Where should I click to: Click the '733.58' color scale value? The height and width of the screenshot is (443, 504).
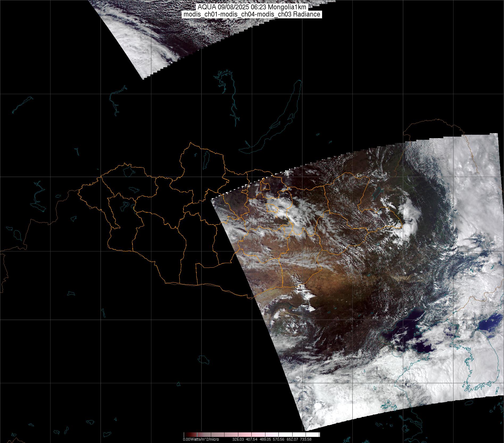[x=305, y=439]
